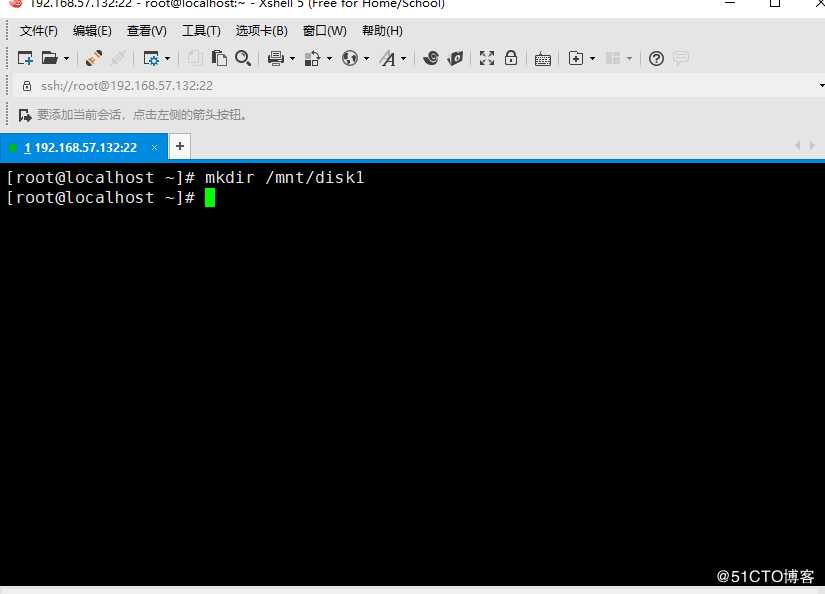Click the green terminal cursor
This screenshot has width=825, height=594.
point(210,198)
